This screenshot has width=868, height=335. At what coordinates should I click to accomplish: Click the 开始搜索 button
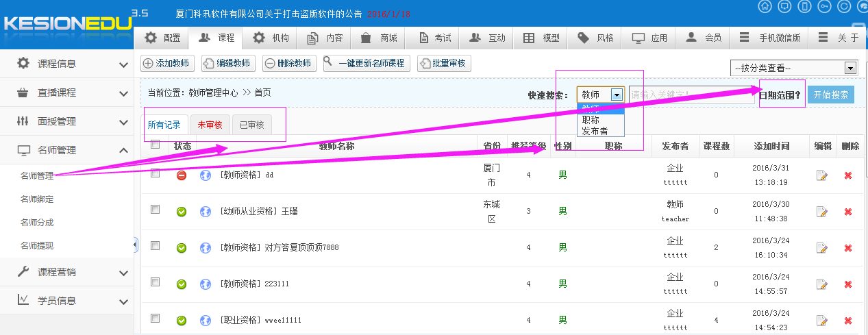pos(830,95)
